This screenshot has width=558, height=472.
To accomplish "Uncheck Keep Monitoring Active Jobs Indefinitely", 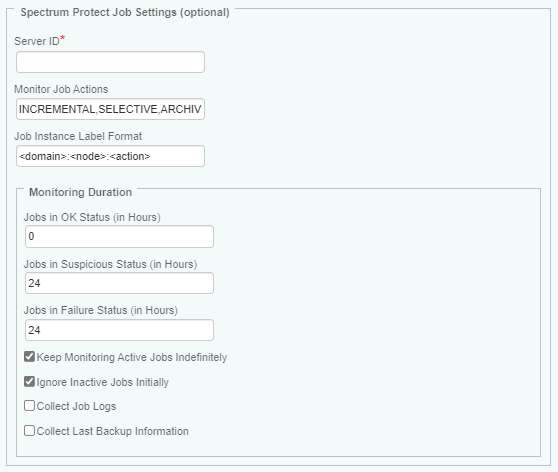I will 29,356.
